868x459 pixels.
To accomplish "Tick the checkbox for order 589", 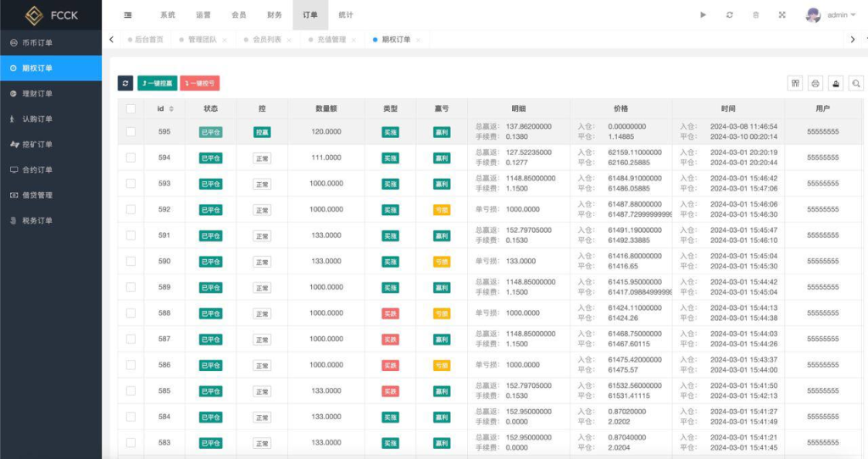I will (131, 287).
